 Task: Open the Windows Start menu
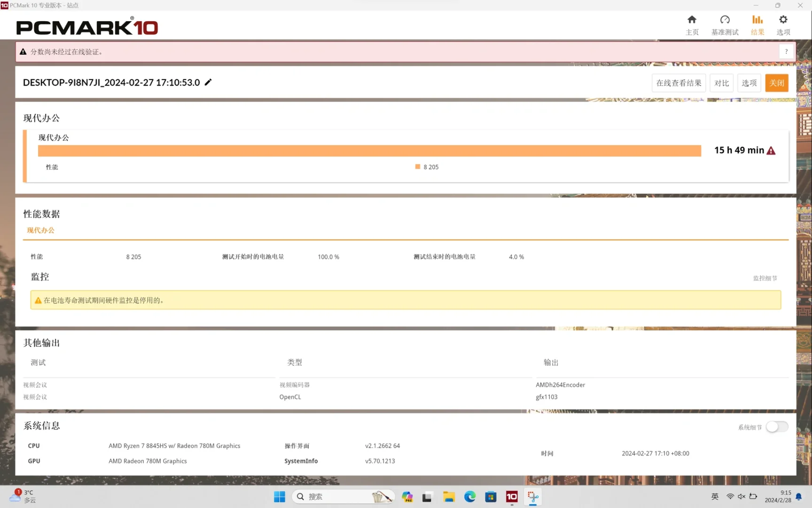point(280,497)
